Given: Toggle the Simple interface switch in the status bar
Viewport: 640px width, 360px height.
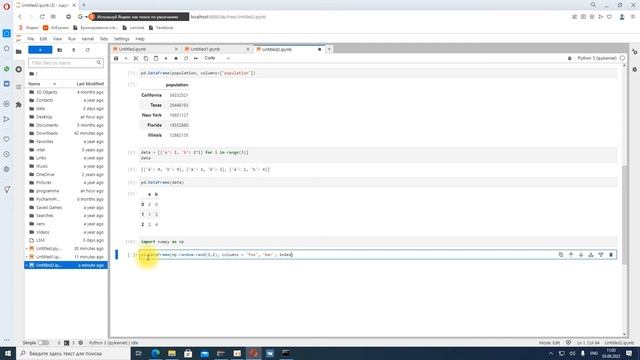Looking at the screenshot, I should [43, 343].
